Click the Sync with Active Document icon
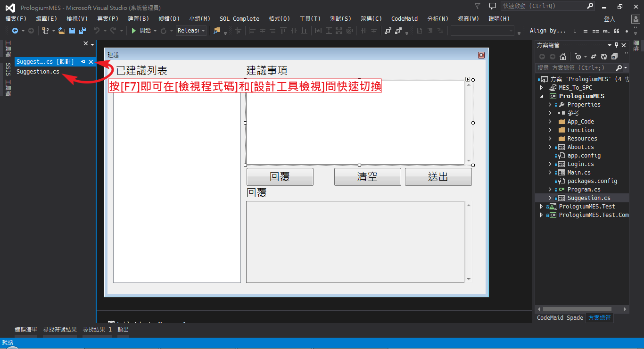The height and width of the screenshot is (349, 644). [594, 57]
